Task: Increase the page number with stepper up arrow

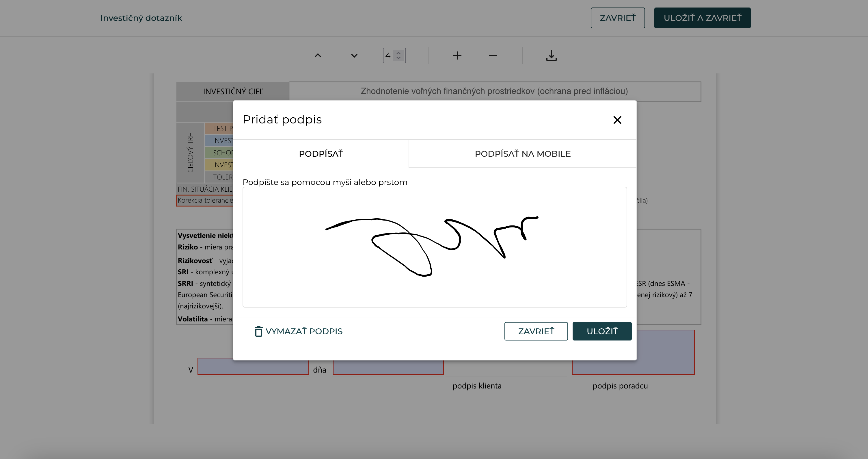Action: 398,53
